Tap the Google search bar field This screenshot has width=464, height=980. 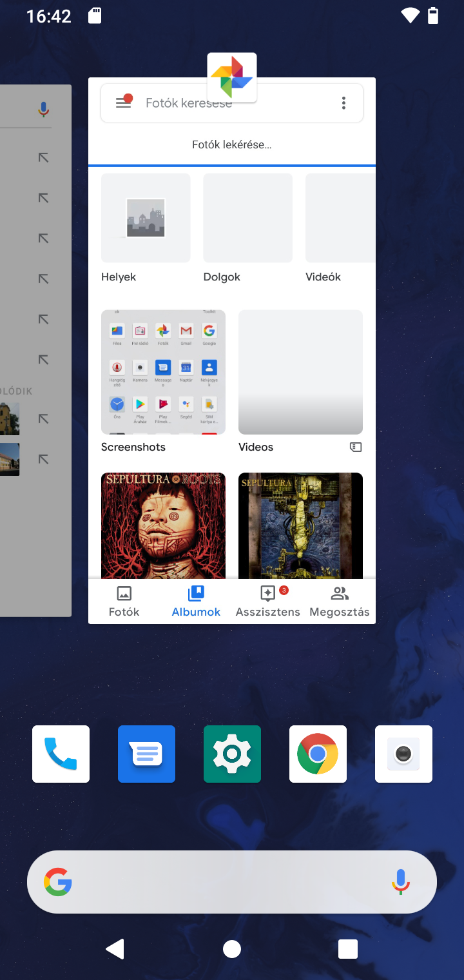[232, 882]
